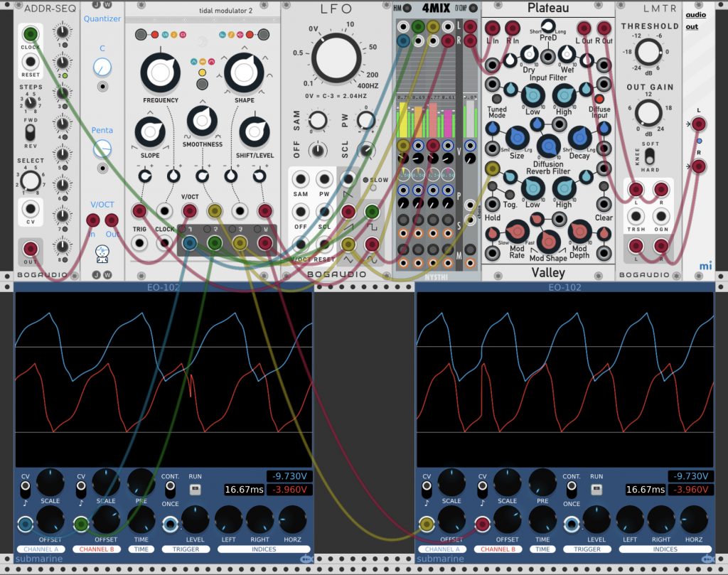Toggle left EO-102 CONT/ONCE switch
The height and width of the screenshot is (575, 728).
(170, 488)
